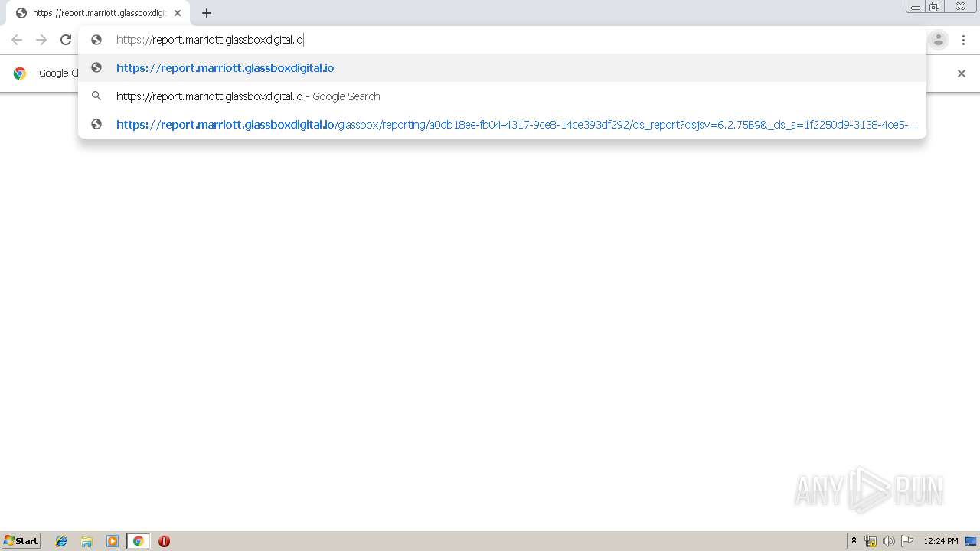Close the report.marriott tab
The width and height of the screenshot is (980, 551).
178,13
